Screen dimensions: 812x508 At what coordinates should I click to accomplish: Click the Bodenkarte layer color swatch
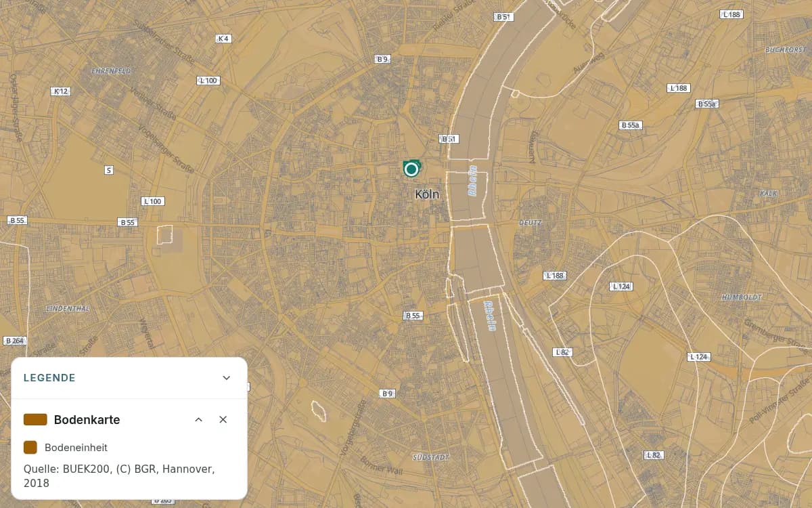35,420
